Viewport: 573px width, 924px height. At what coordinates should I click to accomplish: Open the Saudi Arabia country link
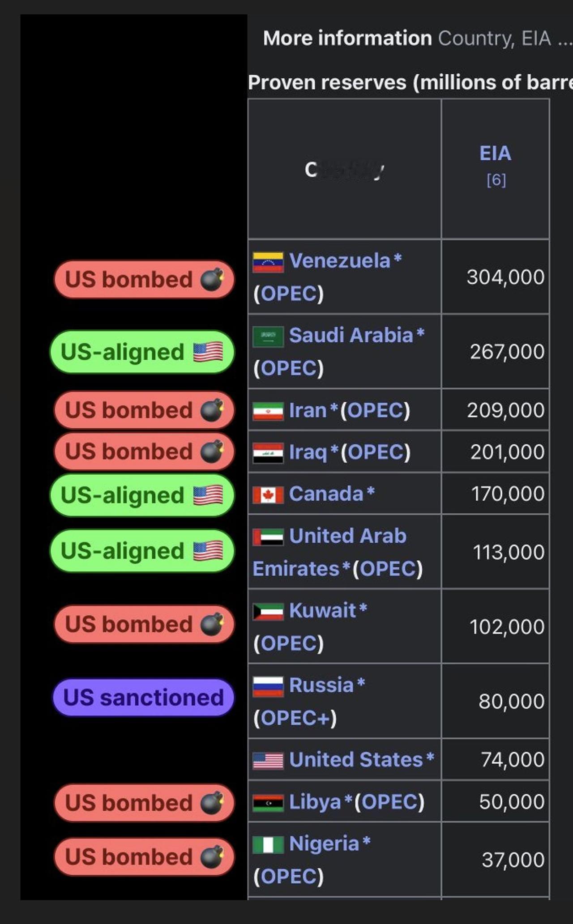[351, 335]
